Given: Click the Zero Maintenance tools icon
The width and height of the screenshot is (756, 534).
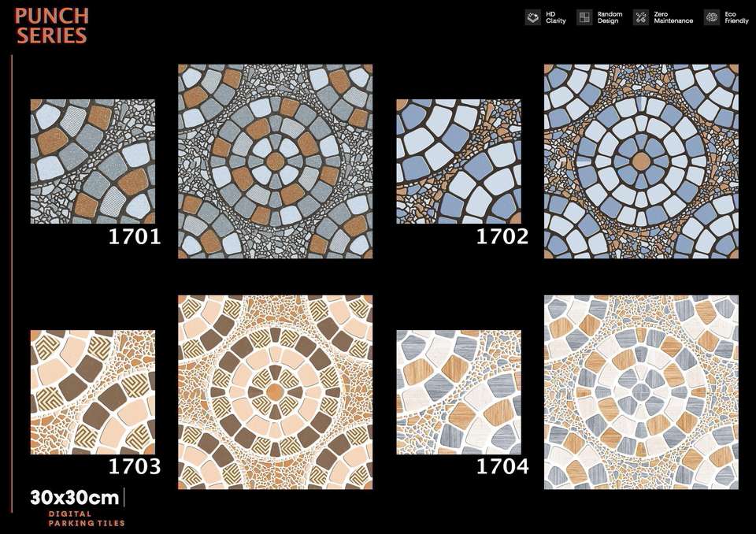Looking at the screenshot, I should [x=641, y=17].
